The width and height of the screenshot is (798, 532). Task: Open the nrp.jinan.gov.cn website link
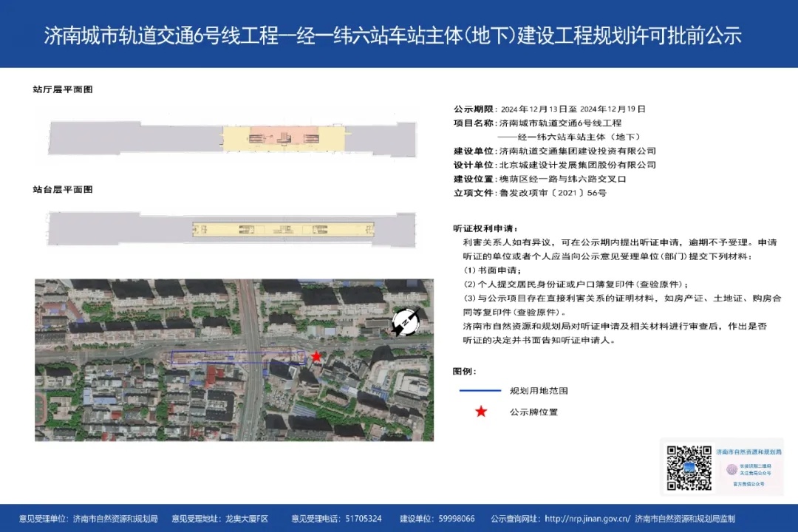[x=587, y=519]
